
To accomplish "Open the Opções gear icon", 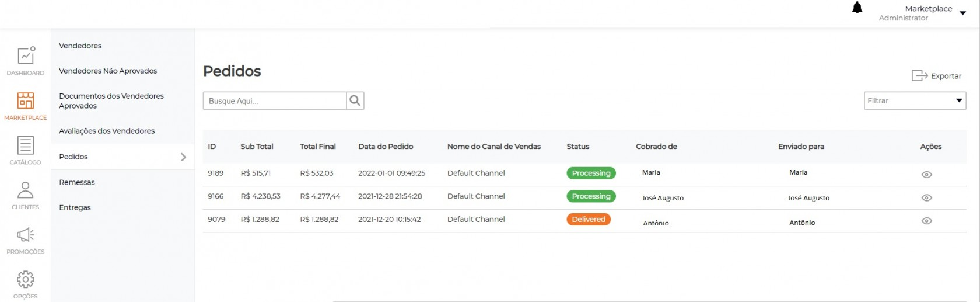I will pyautogui.click(x=26, y=280).
